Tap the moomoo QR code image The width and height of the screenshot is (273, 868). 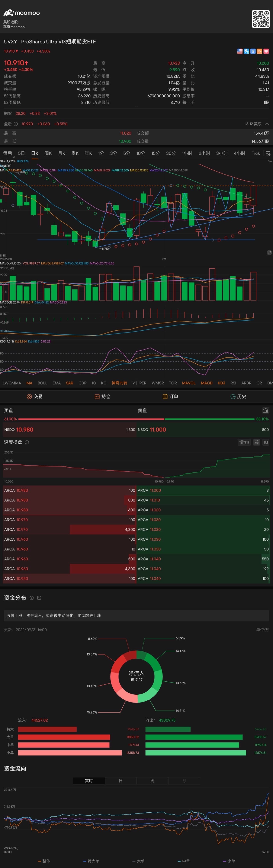coord(260,19)
